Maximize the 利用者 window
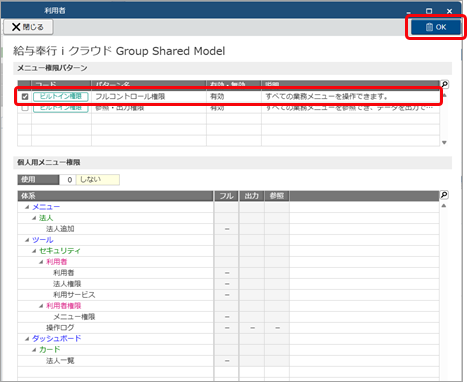 pyautogui.click(x=429, y=11)
